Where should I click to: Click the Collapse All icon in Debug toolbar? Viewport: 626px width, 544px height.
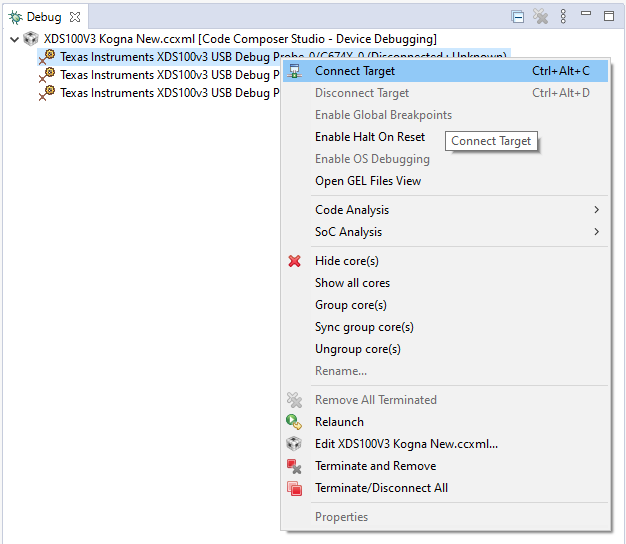[517, 17]
